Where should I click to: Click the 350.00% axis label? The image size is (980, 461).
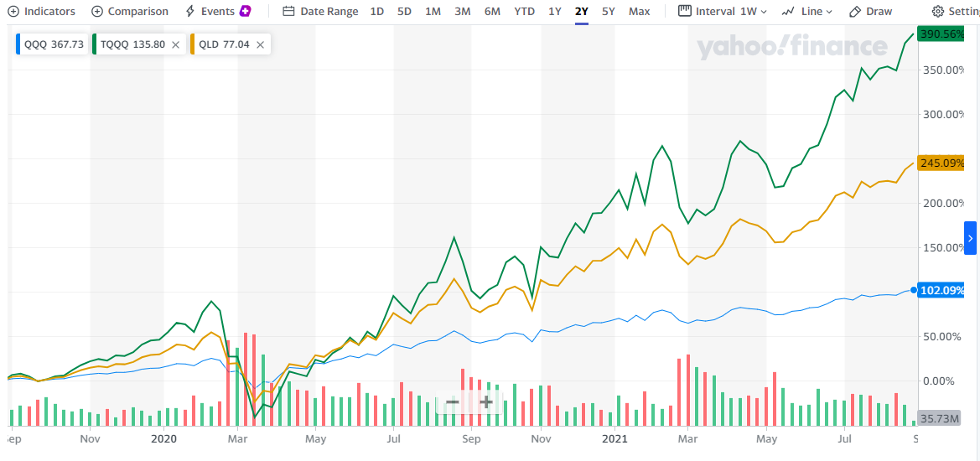(945, 70)
